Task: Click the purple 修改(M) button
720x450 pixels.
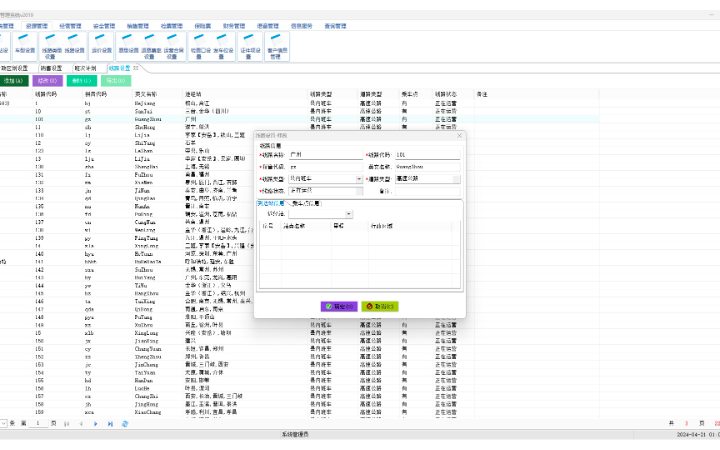Action: [47, 81]
